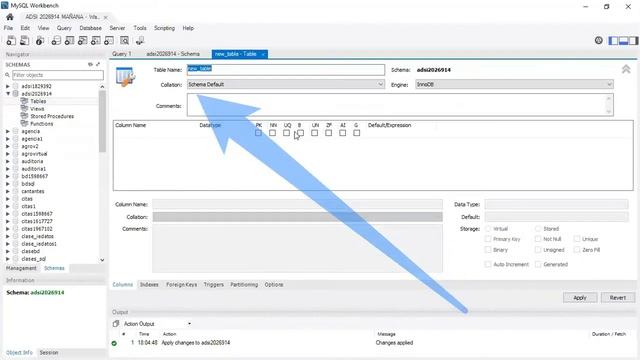Tick the NN checkbox in column grid
This screenshot has height=360, width=640.
tap(273, 133)
